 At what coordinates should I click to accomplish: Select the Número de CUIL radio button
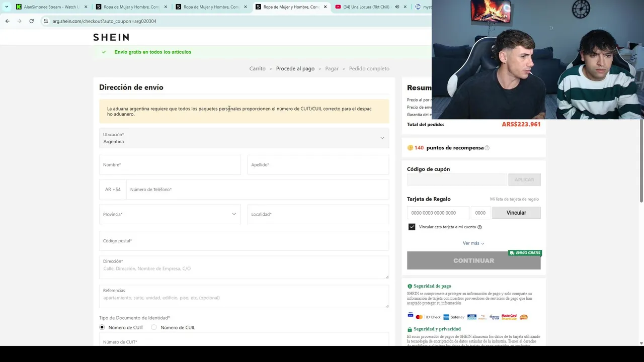tap(154, 327)
